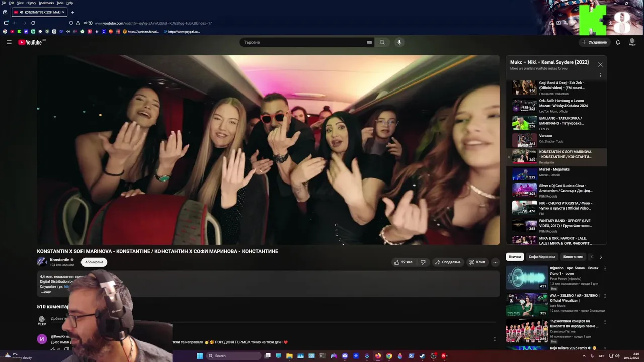
Task: Open options for AYA ZELENO suggested video
Action: [605, 296]
